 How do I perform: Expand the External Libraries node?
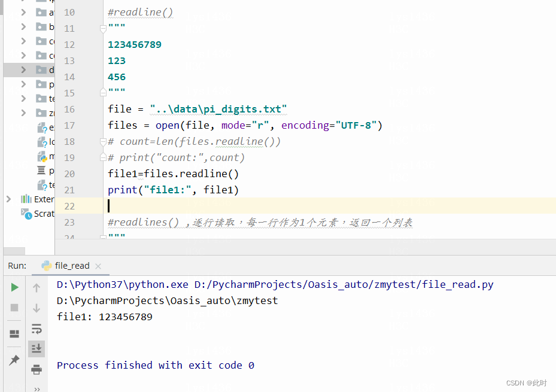pos(9,199)
